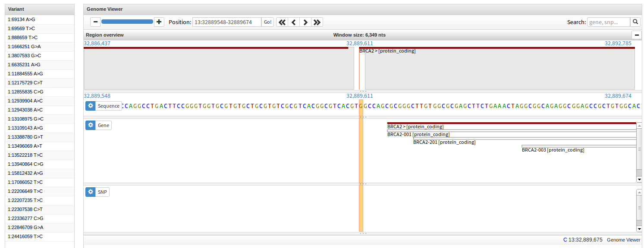This screenshot has height=248, width=644.
Task: Click the SNP track label
Action: click(103, 192)
